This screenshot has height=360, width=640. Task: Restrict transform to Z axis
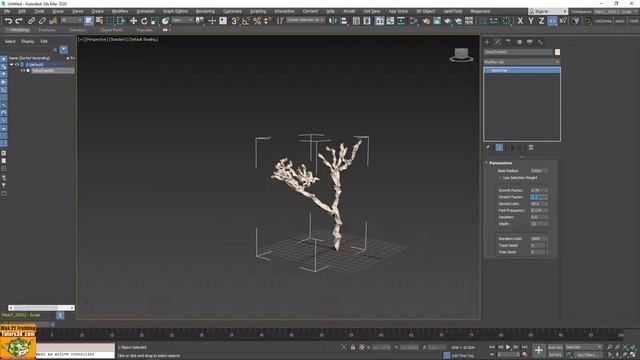[541, 21]
